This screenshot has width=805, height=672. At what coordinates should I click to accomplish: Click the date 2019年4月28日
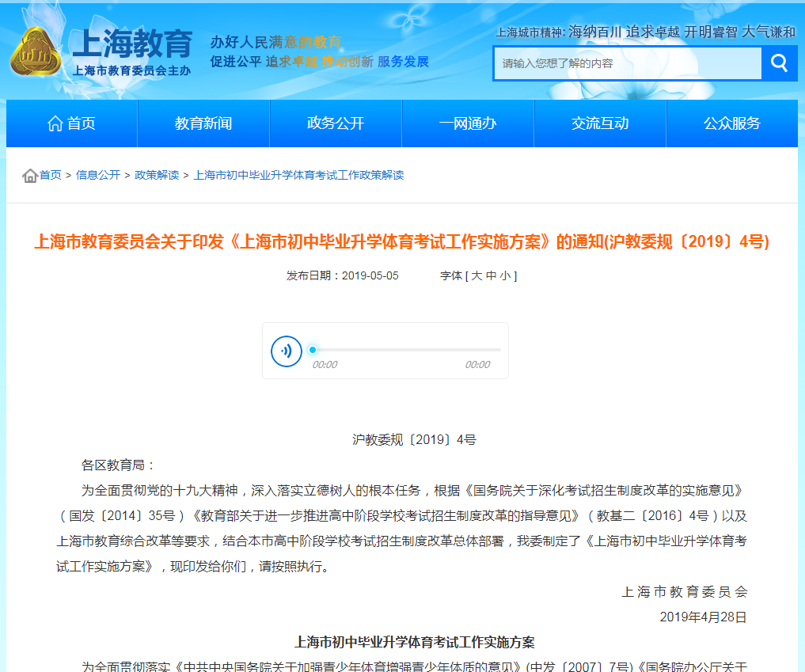pos(704,617)
